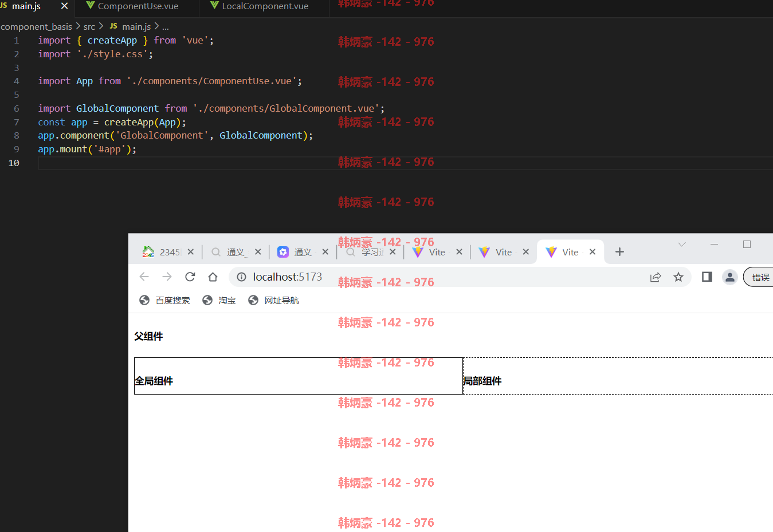
Task: Go forward in the browser
Action: (167, 277)
